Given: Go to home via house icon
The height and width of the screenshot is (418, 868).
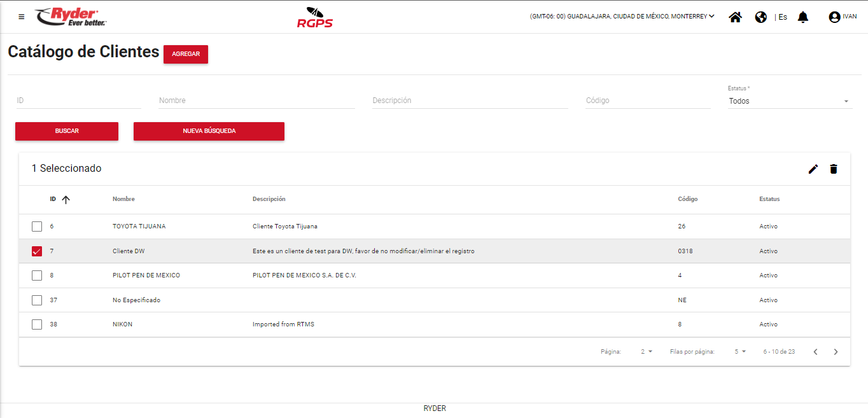Looking at the screenshot, I should pos(735,17).
